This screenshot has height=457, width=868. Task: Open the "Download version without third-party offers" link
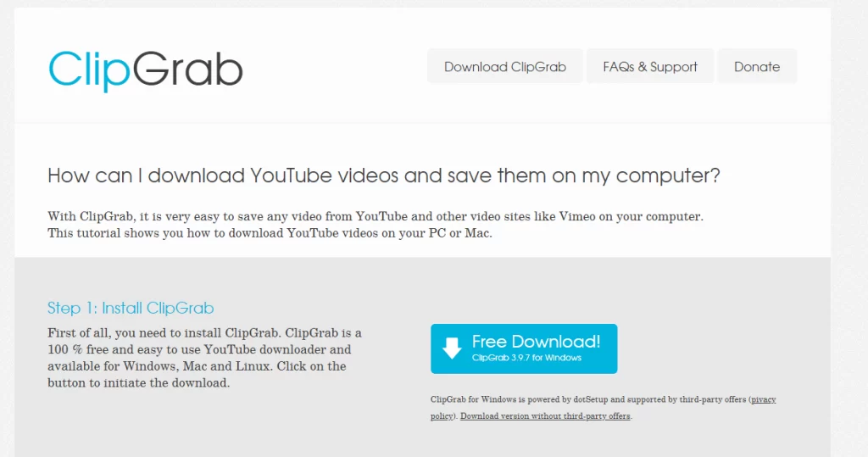click(x=545, y=416)
